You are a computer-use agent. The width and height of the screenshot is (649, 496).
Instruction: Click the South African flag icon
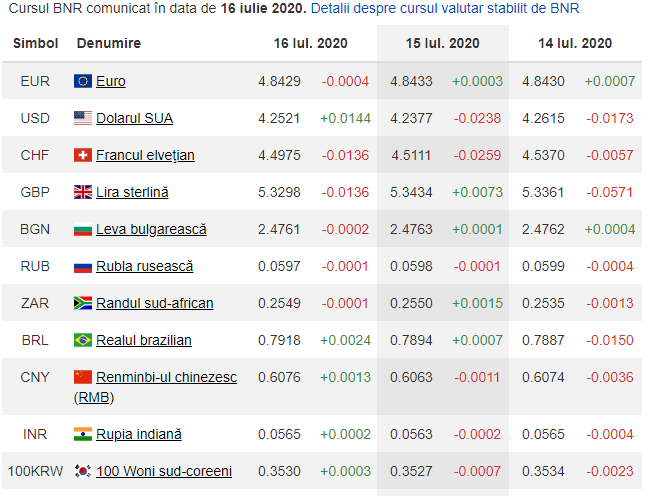(x=83, y=303)
